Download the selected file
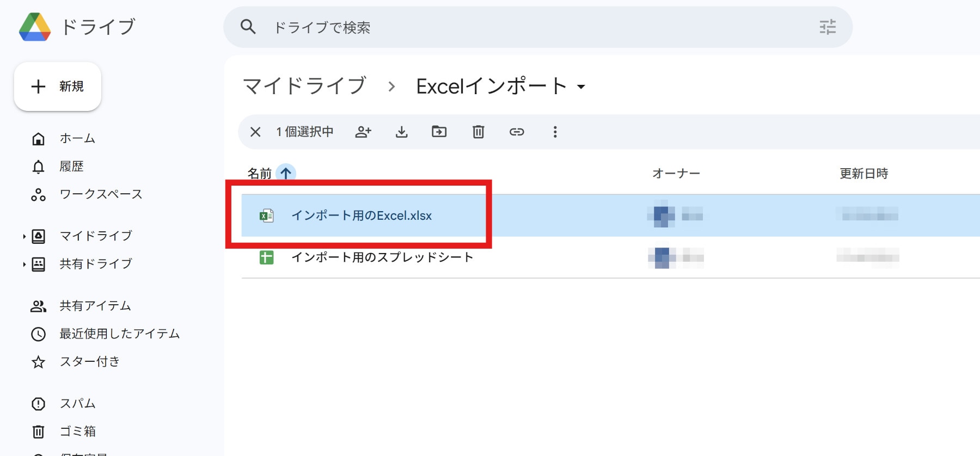The width and height of the screenshot is (980, 456). pyautogui.click(x=401, y=132)
